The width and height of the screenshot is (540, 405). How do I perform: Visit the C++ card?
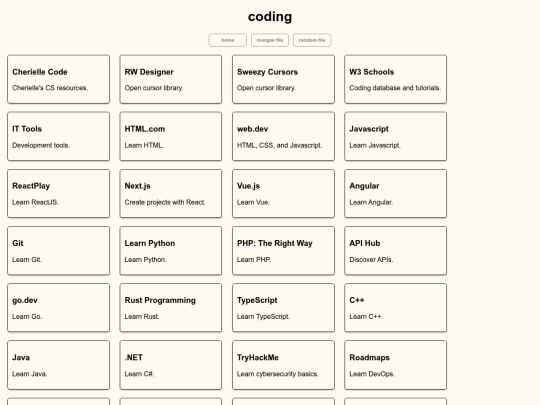pos(396,308)
